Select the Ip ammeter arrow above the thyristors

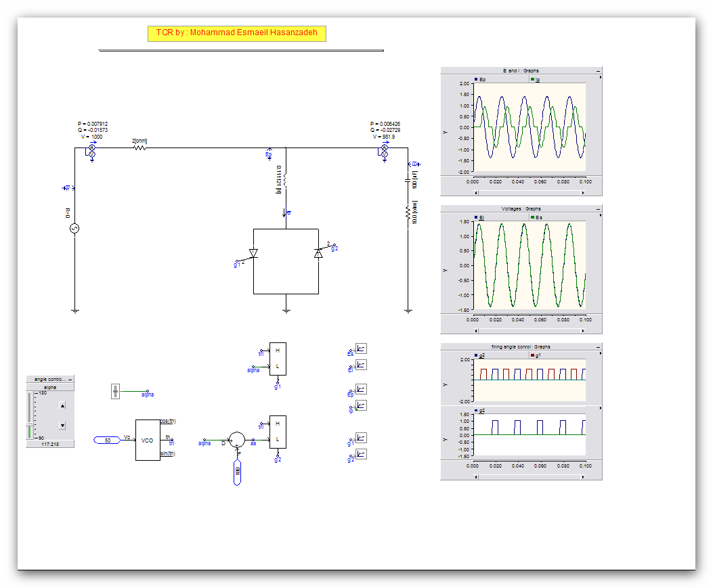click(x=284, y=212)
